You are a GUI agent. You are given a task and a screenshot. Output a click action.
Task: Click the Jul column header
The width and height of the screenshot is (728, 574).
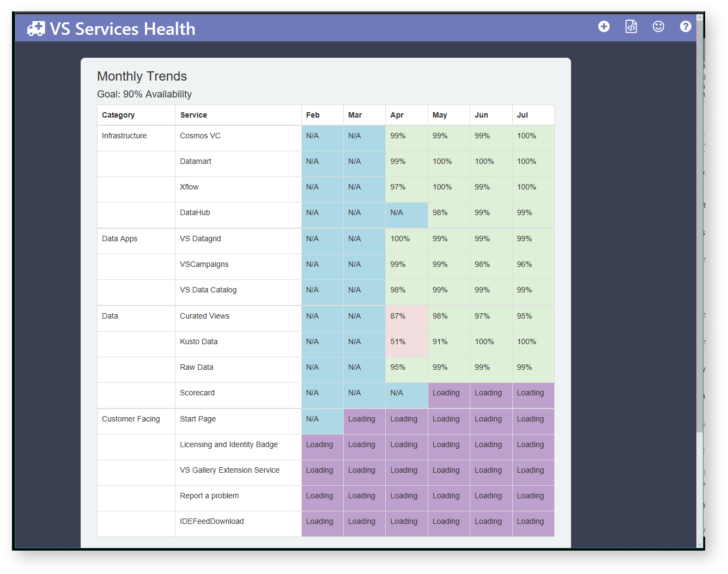(533, 115)
